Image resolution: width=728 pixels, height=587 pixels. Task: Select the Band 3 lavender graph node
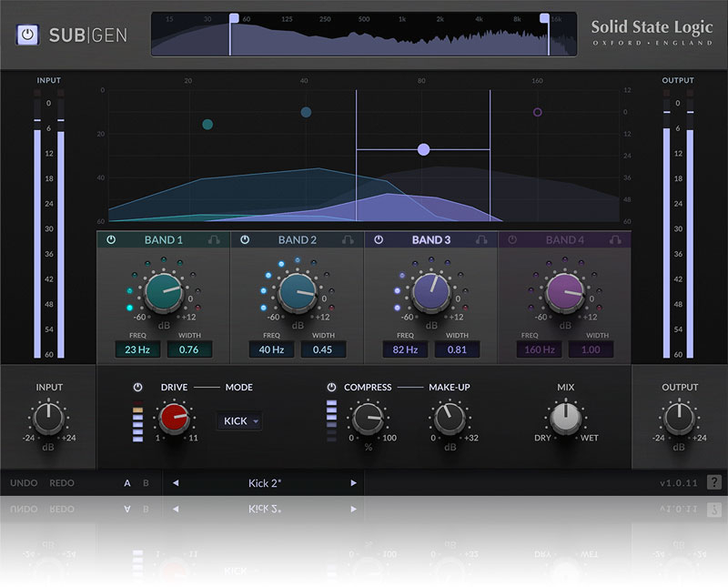pyautogui.click(x=423, y=149)
